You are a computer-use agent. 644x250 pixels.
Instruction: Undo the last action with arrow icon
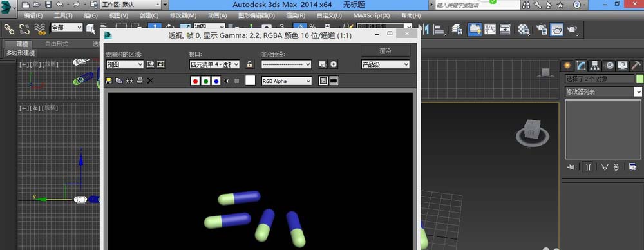(x=59, y=5)
